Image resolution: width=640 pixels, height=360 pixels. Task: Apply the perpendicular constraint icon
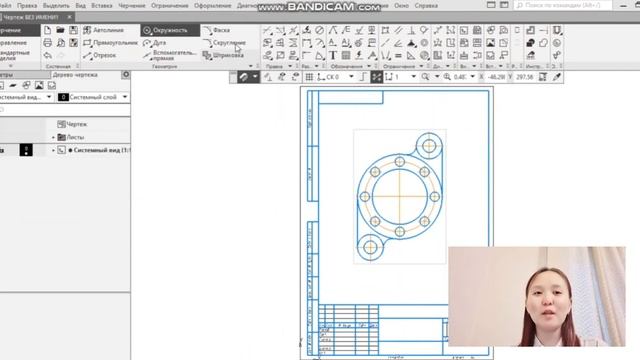411,30
